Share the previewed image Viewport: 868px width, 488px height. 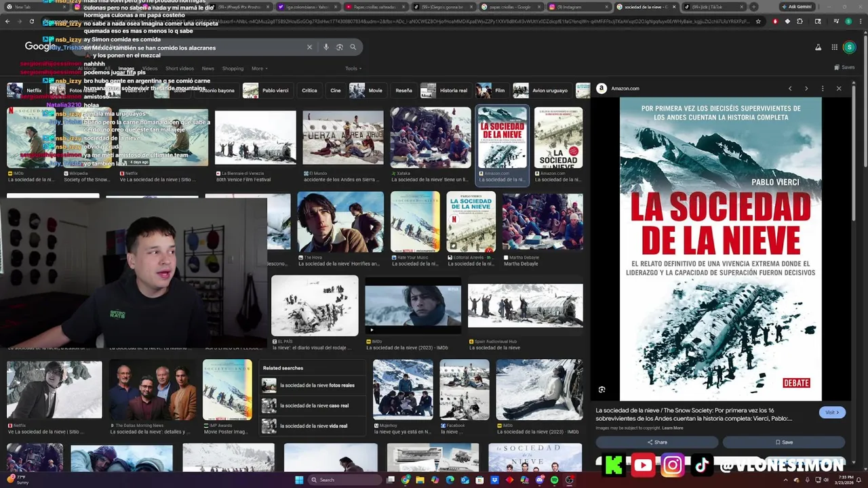656,442
